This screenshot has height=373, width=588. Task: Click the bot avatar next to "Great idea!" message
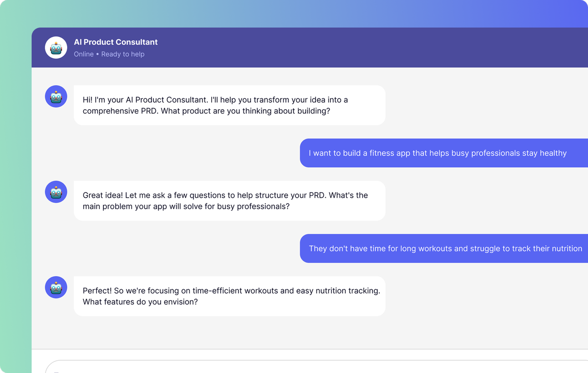pyautogui.click(x=56, y=192)
